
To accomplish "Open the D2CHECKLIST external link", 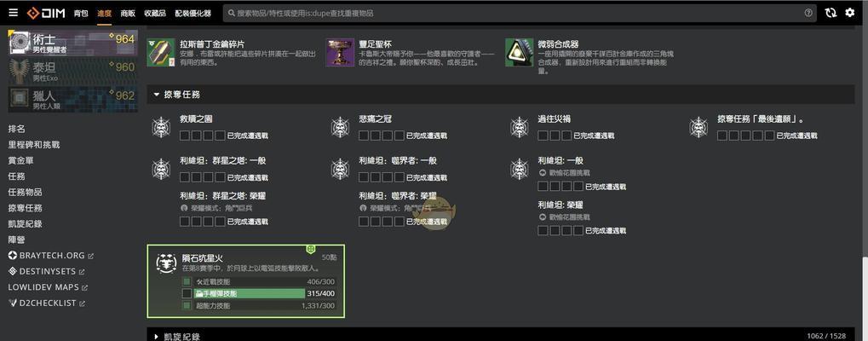I will point(47,303).
